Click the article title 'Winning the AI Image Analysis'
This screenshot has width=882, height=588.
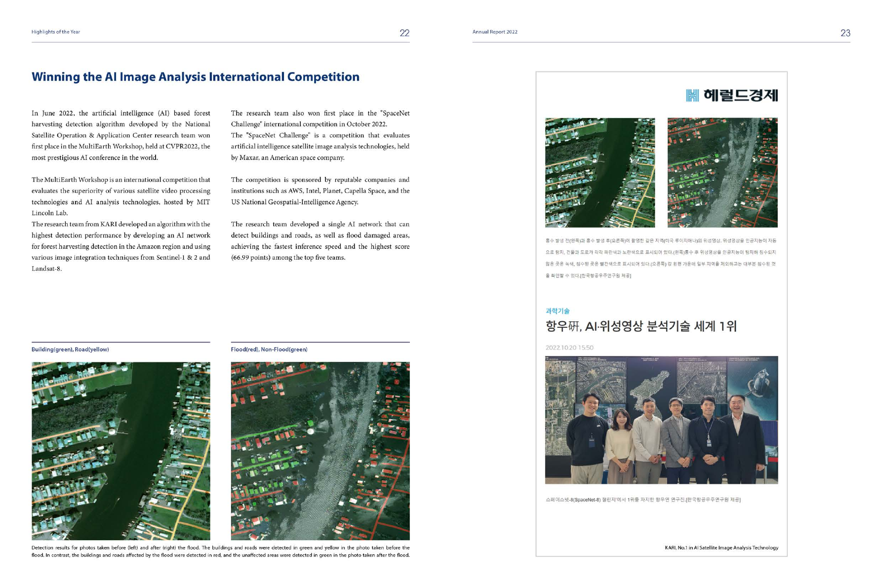tap(195, 77)
